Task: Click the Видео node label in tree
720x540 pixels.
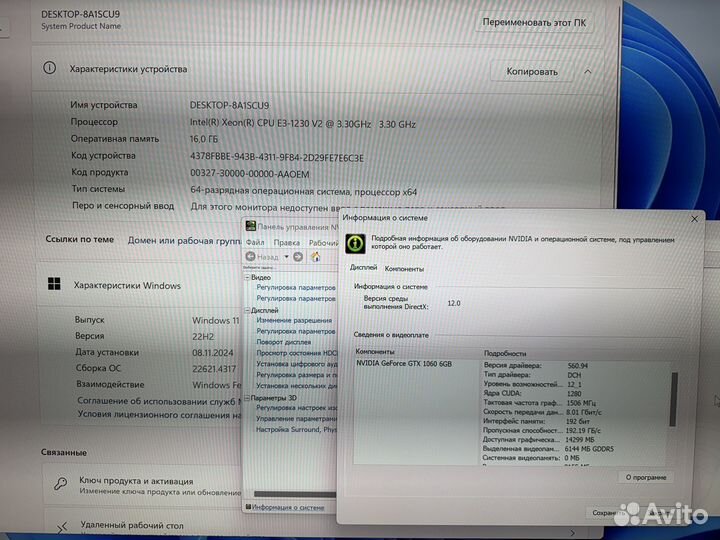Action: [x=261, y=277]
